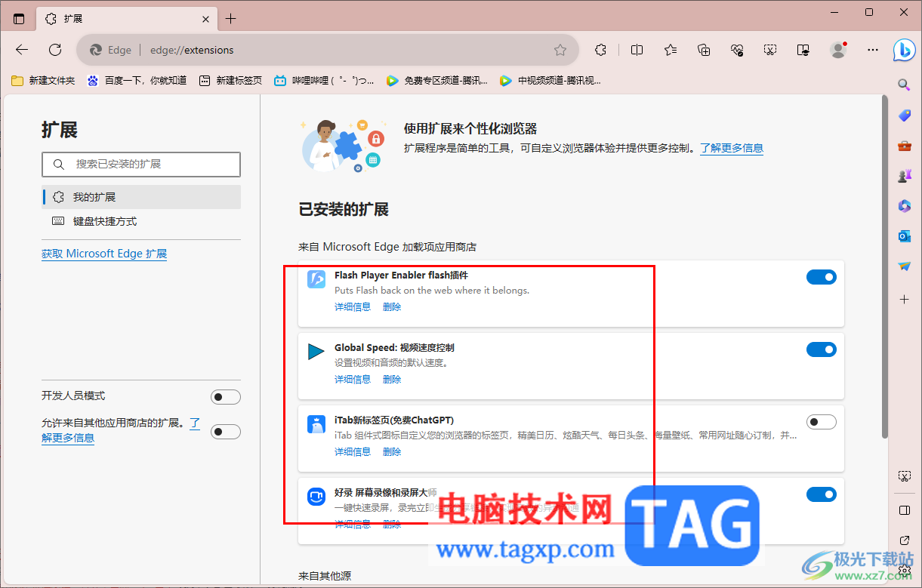The width and height of the screenshot is (922, 588).
Task: Open 了解更多信息 link under other stores
Action: [68, 438]
